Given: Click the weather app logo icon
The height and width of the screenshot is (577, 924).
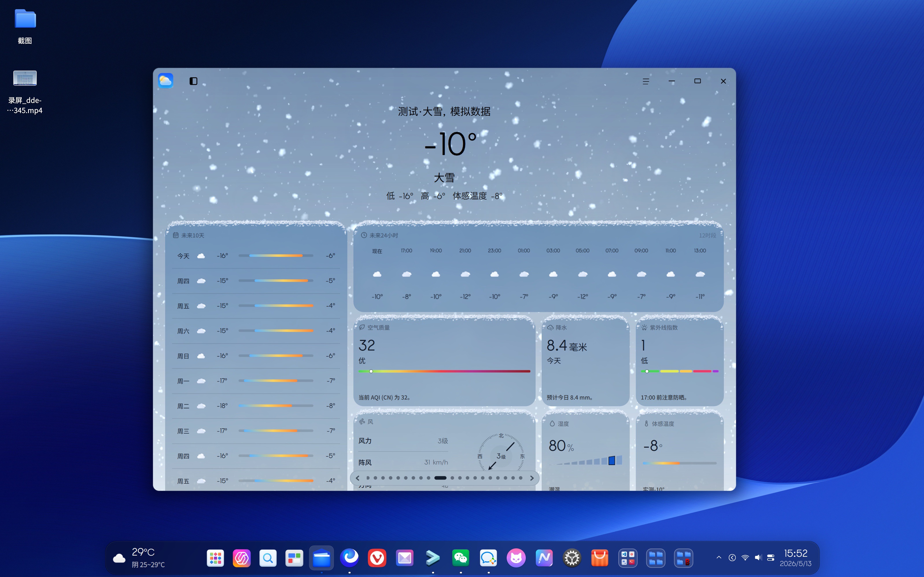Looking at the screenshot, I should [x=166, y=80].
